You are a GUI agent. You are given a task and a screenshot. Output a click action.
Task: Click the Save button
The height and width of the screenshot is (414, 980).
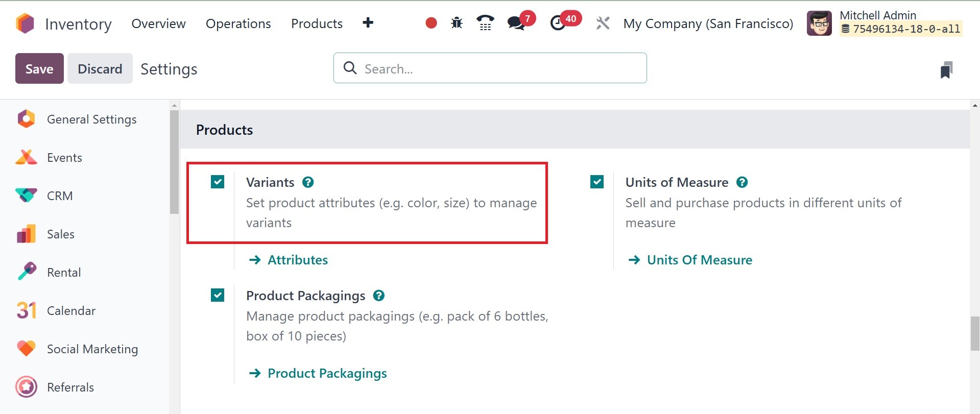coord(39,68)
